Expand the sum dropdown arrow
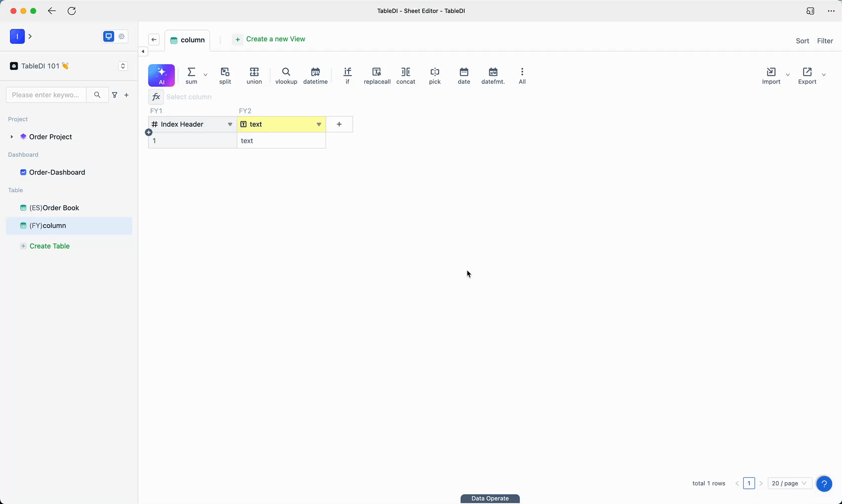The height and width of the screenshot is (504, 842). coord(205,75)
